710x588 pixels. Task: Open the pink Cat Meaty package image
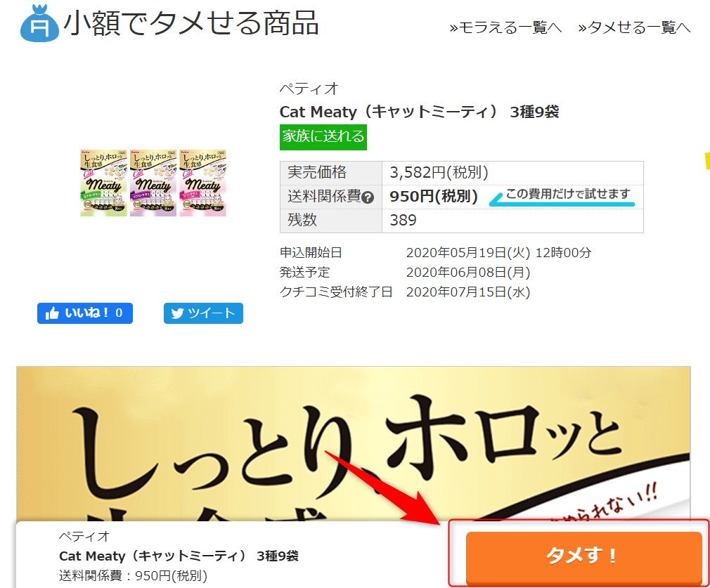203,183
